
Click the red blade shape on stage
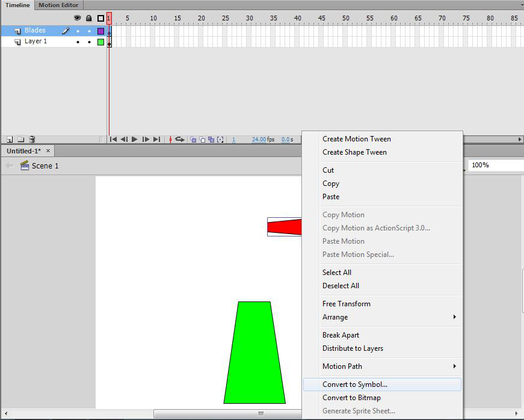285,227
